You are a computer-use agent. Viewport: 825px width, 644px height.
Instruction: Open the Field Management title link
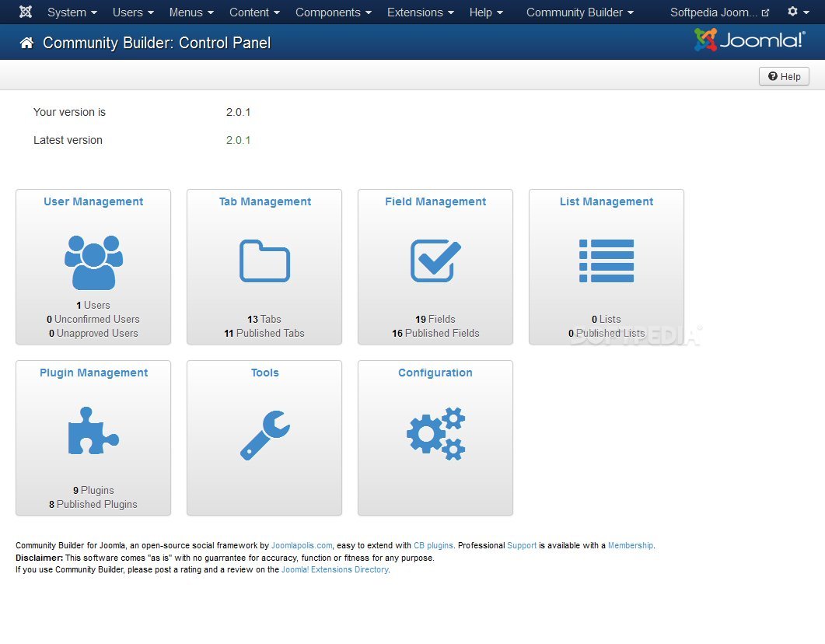(435, 201)
